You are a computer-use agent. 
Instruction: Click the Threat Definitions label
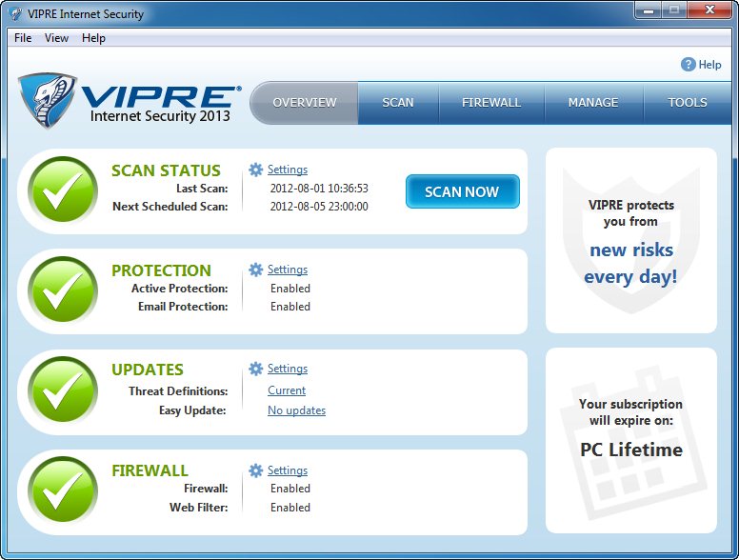pos(178,390)
